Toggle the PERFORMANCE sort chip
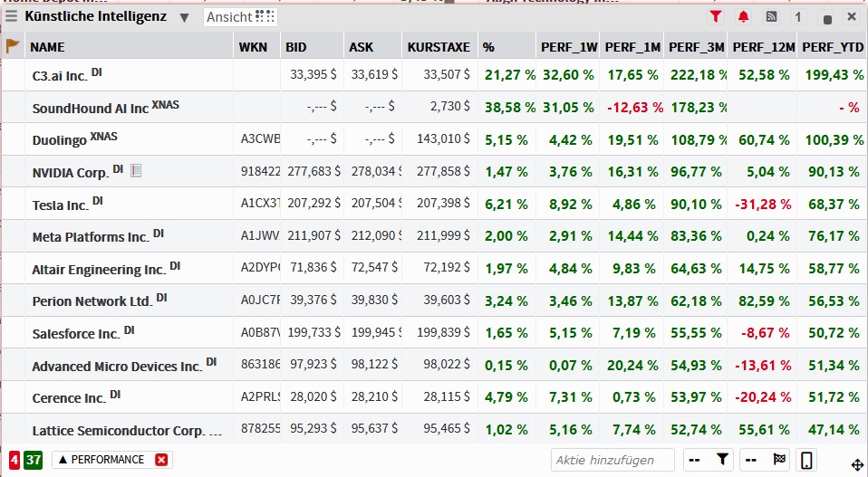 tap(101, 460)
